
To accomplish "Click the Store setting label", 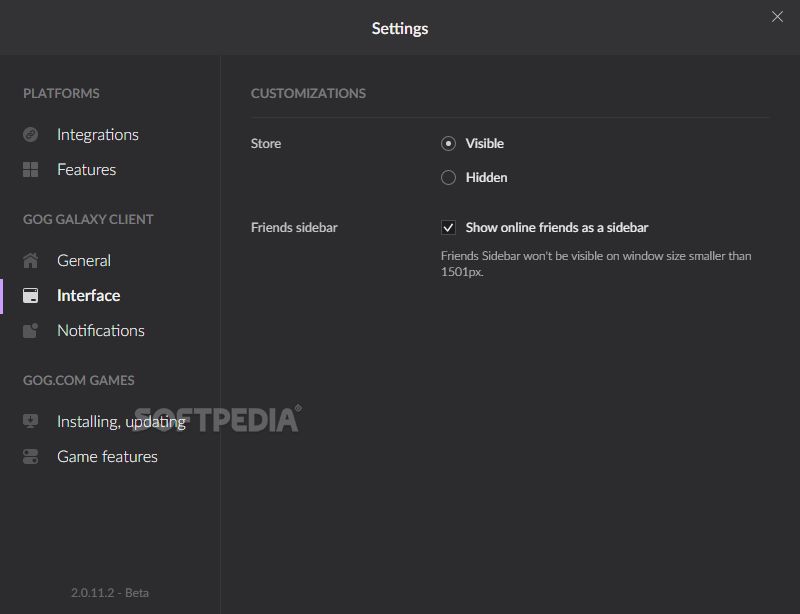I will pyautogui.click(x=266, y=143).
